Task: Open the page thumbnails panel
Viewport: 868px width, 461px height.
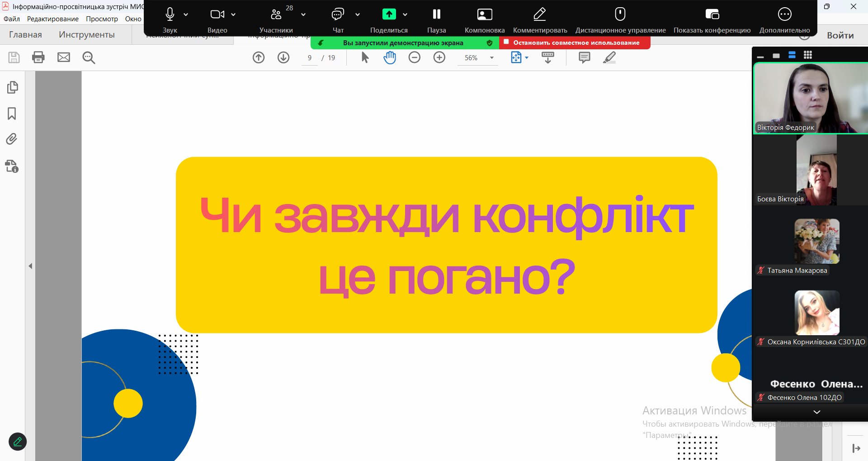Action: [x=12, y=87]
